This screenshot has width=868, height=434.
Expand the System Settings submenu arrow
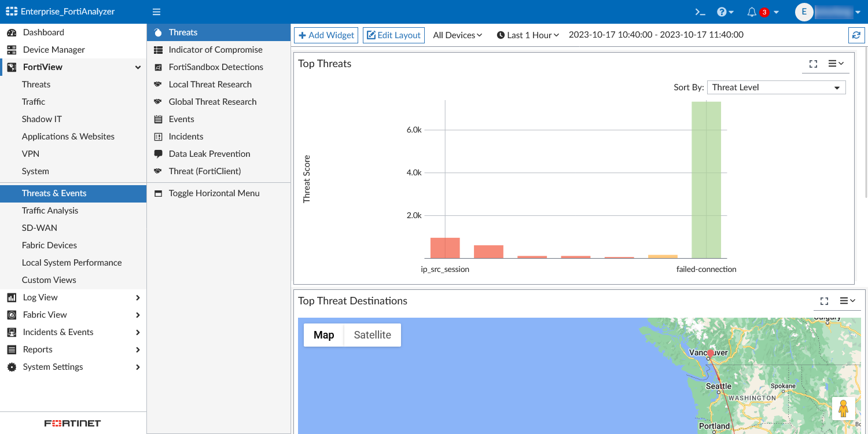point(138,367)
